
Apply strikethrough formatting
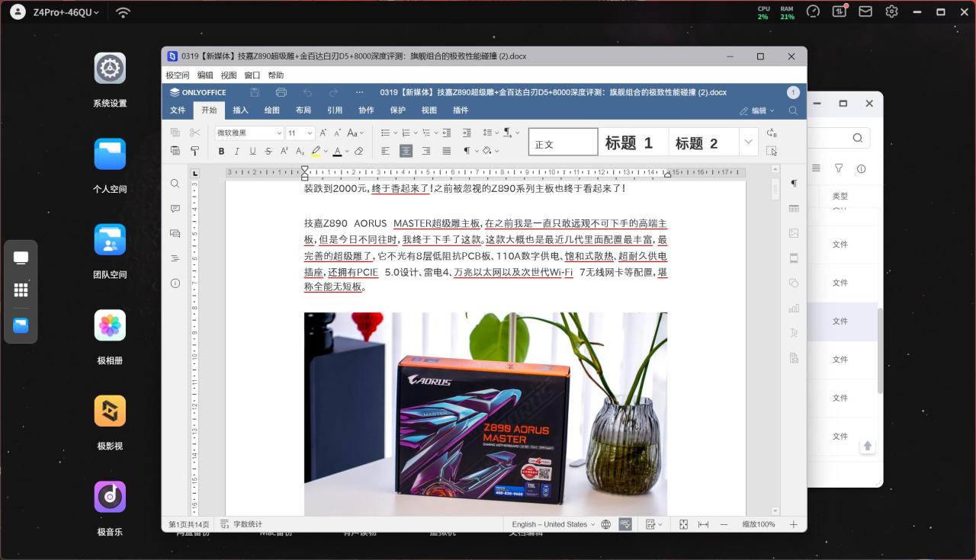[268, 151]
